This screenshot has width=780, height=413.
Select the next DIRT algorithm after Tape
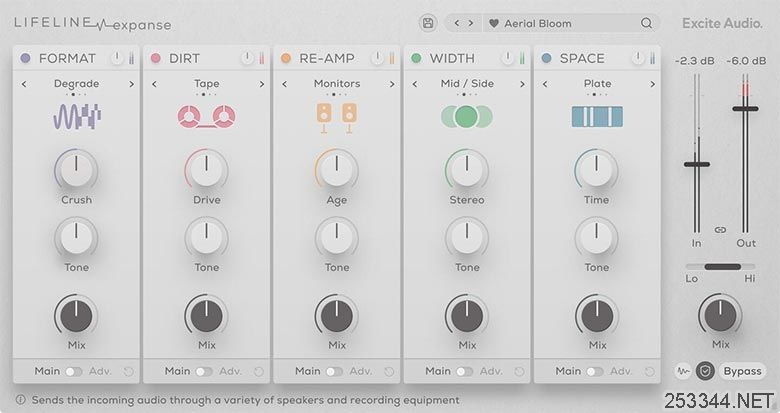pyautogui.click(x=262, y=84)
